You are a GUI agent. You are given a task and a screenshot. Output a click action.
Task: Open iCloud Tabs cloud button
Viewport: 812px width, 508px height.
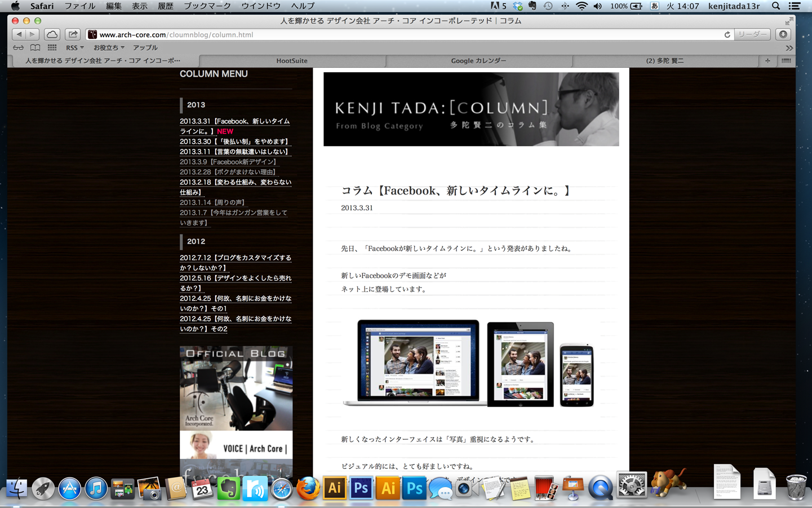coord(52,34)
